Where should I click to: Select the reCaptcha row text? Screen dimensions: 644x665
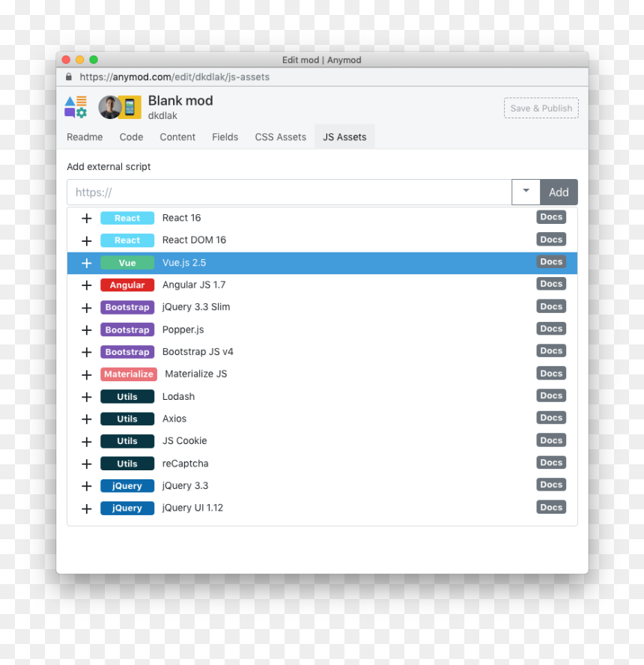185,464
